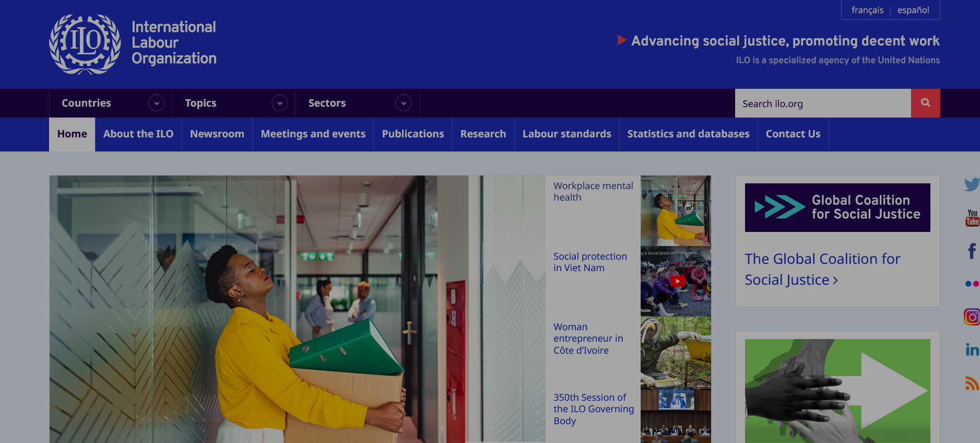980x443 pixels.
Task: Open 350th Session of ILO Governing Body
Action: 594,409
